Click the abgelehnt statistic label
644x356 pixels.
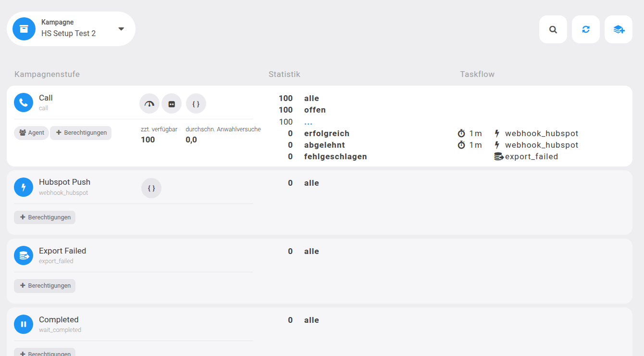coord(324,145)
